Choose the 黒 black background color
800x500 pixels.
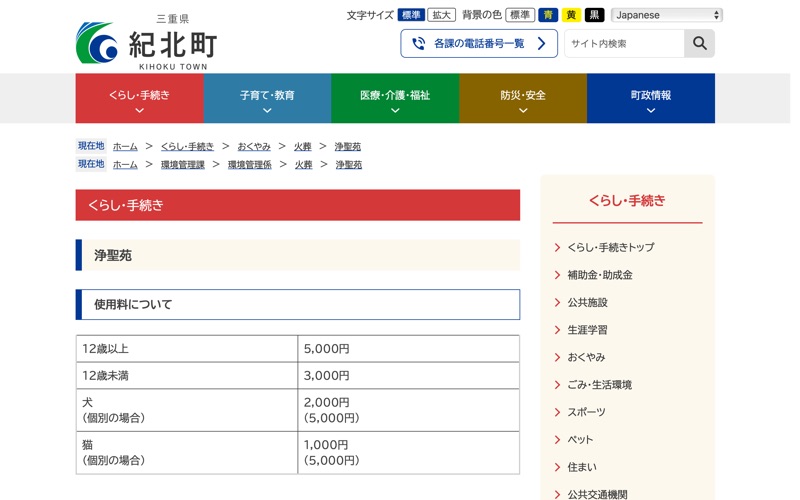pyautogui.click(x=594, y=15)
